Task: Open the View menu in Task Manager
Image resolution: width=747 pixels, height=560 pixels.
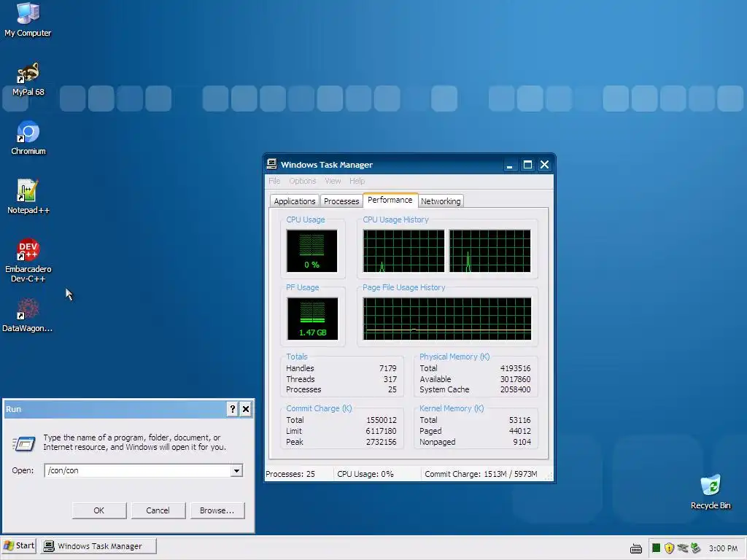Action: click(x=333, y=181)
